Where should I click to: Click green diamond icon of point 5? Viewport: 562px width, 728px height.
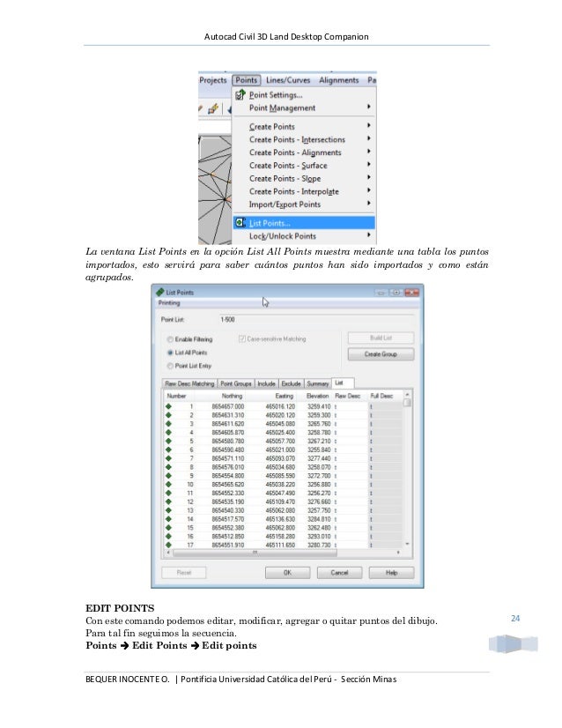pos(168,441)
